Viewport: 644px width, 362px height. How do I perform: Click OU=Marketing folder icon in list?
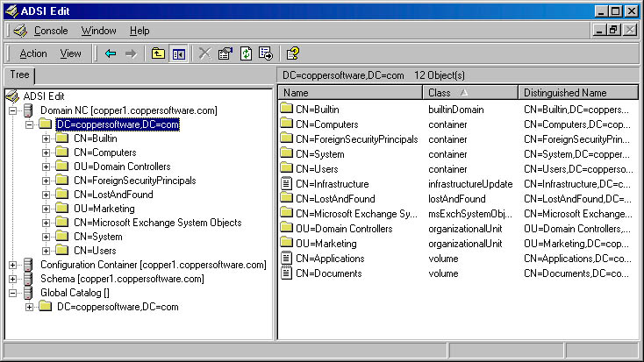(x=287, y=243)
